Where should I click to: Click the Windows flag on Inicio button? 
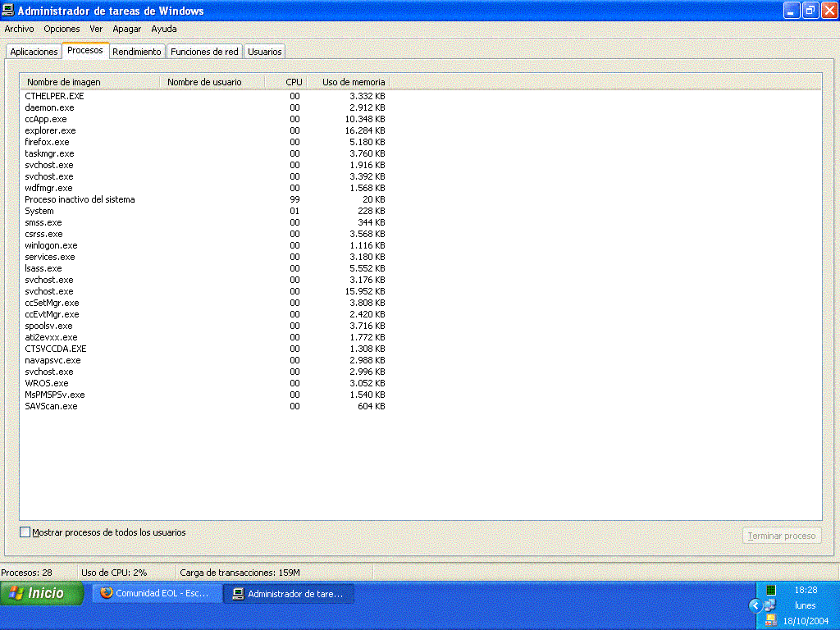tap(16, 593)
